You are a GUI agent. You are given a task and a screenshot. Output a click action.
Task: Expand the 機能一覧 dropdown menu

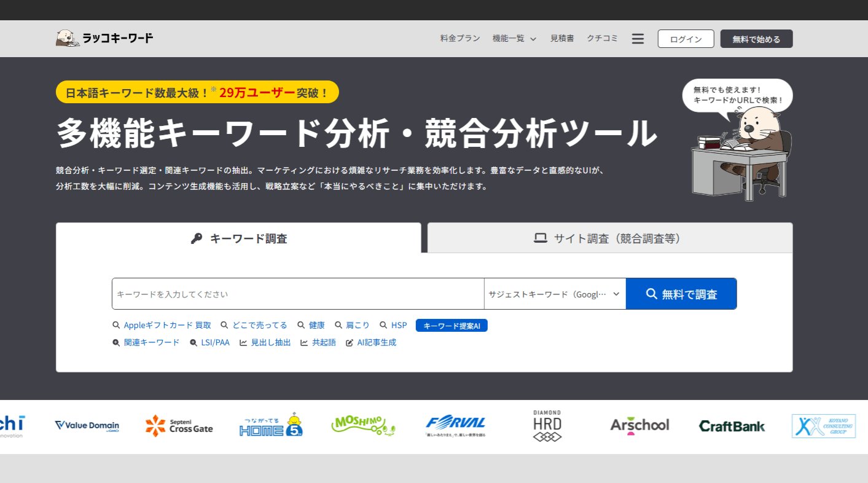(515, 39)
